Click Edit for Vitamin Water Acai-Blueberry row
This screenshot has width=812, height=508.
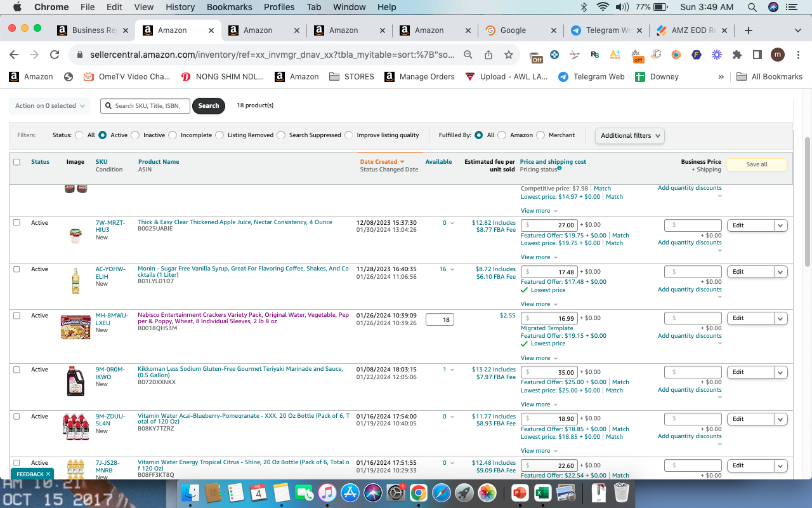pyautogui.click(x=751, y=419)
